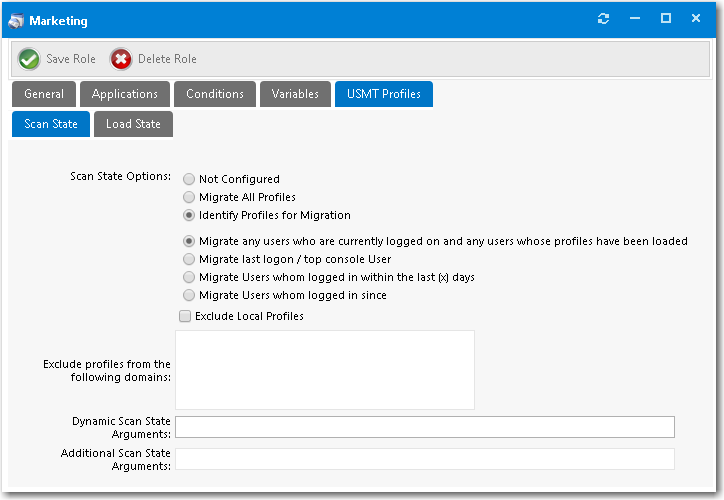This screenshot has height=500, width=724.
Task: Select the Not Configured radio option
Action: pyautogui.click(x=189, y=179)
